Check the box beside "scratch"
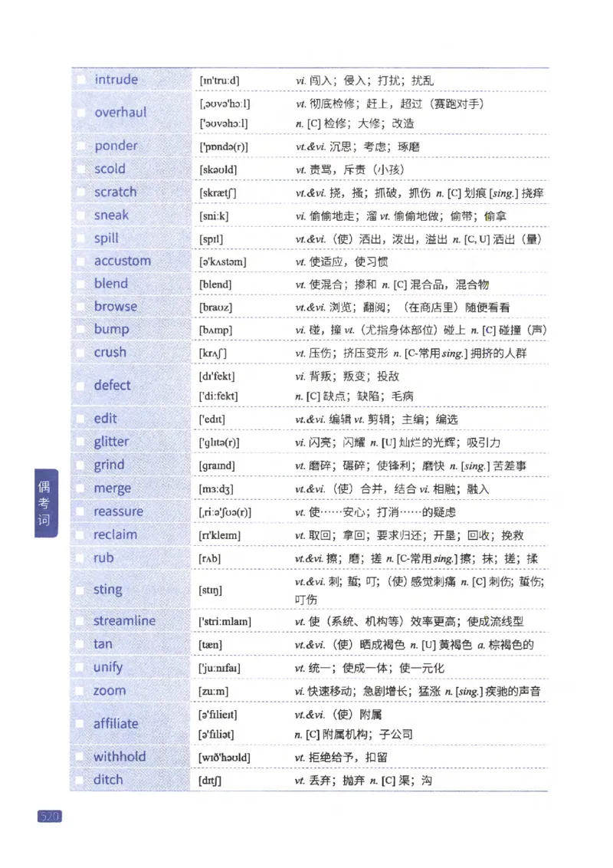The image size is (613, 868). 82,192
